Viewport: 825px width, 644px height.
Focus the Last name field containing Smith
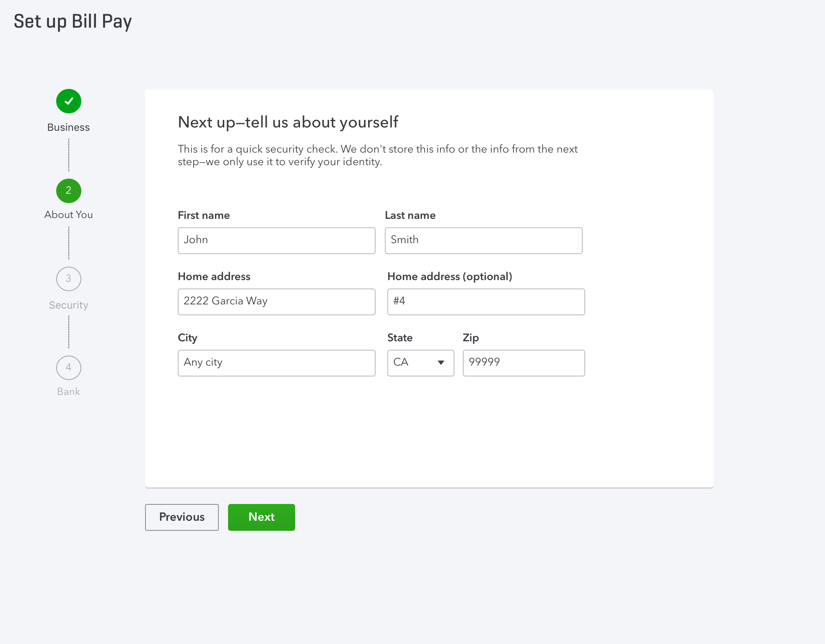484,241
